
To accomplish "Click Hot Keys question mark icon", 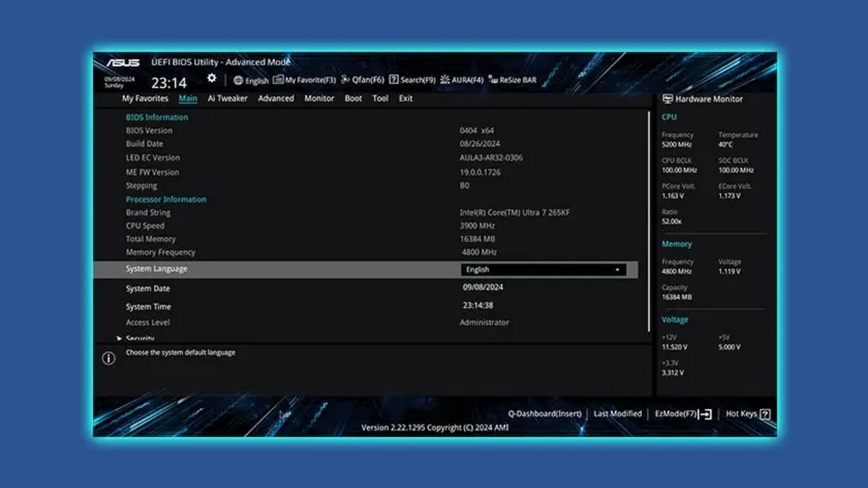I will tap(765, 414).
